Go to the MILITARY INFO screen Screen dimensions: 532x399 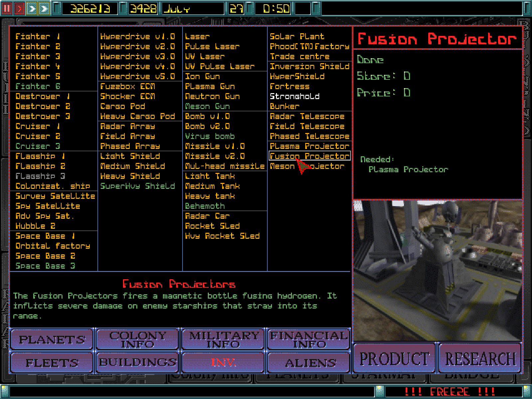tap(223, 339)
